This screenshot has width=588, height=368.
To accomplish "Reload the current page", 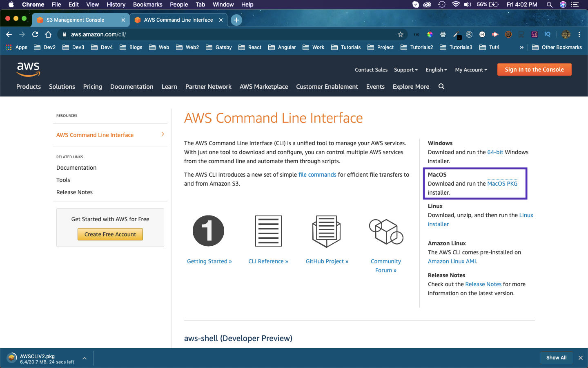I will click(x=35, y=34).
